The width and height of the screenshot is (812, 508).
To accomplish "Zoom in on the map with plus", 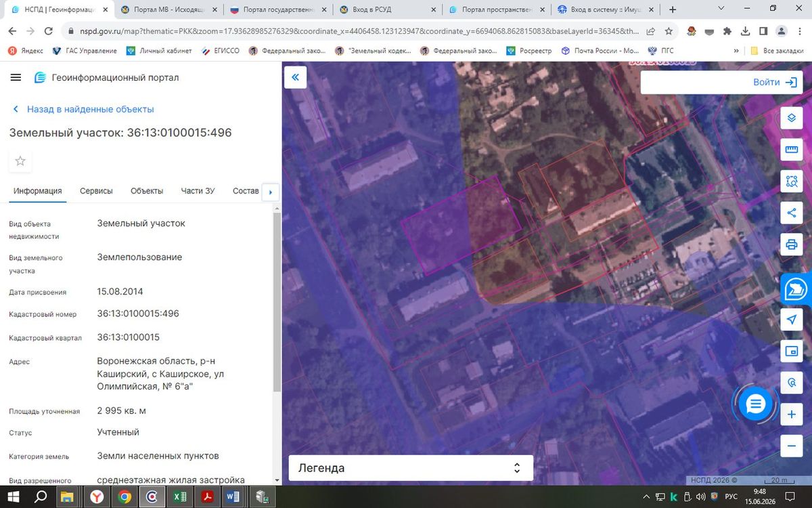I will (x=791, y=415).
